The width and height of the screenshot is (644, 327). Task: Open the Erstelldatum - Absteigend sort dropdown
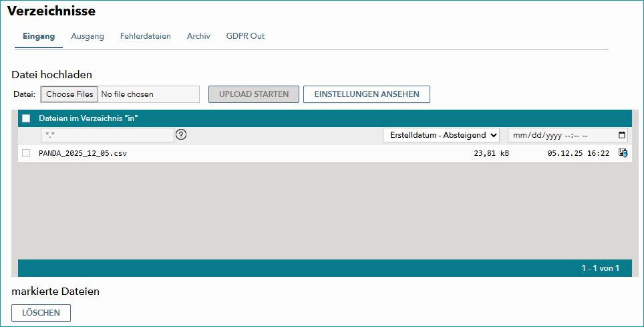(441, 135)
